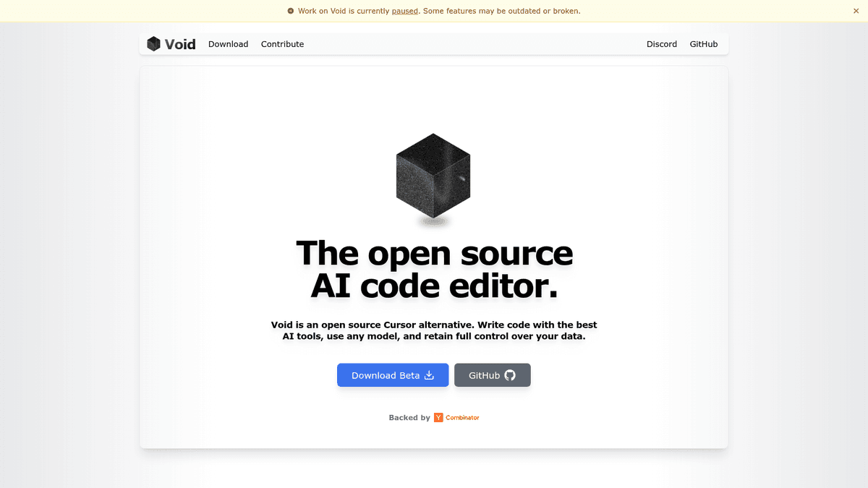868x488 pixels.
Task: Select Contribute in the navigation bar
Action: pyautogui.click(x=282, y=44)
